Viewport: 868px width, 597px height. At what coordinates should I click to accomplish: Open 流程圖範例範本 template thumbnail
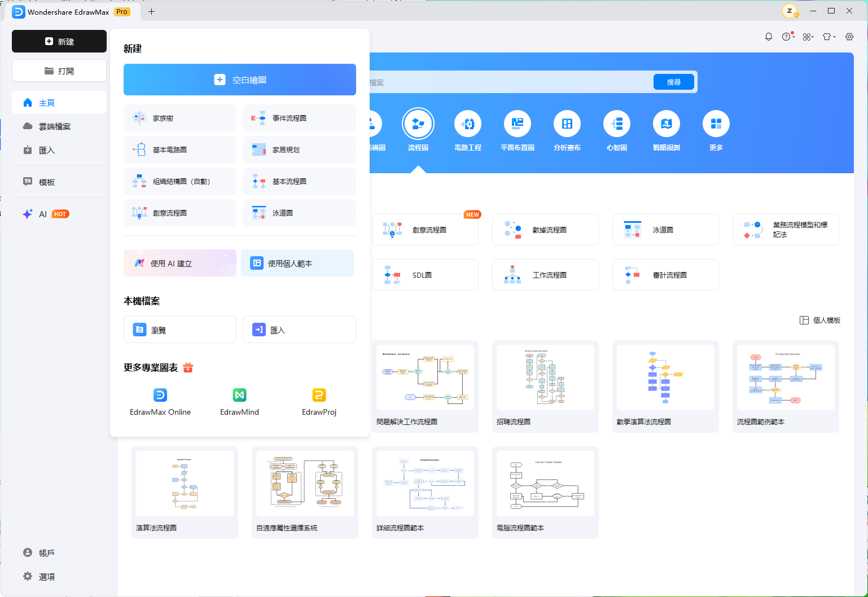786,377
